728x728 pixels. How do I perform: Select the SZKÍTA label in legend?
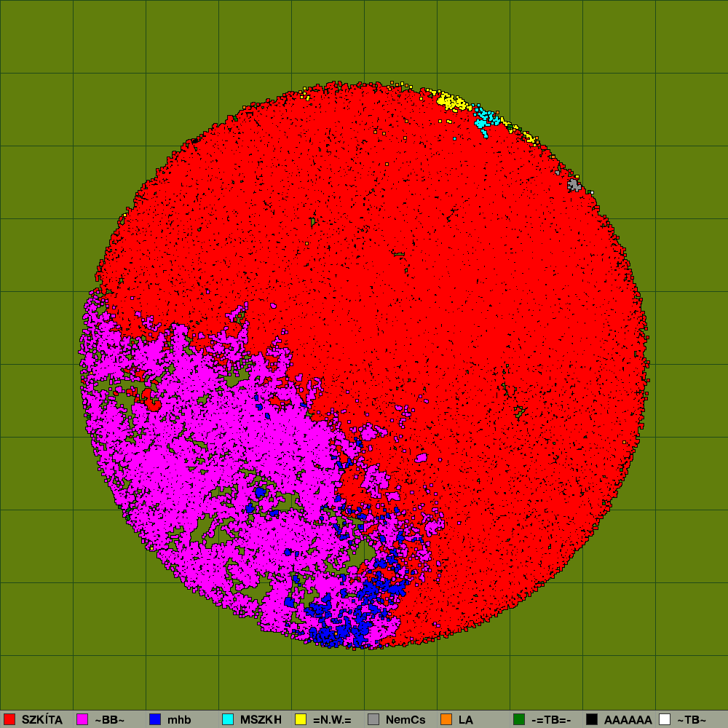[41, 720]
